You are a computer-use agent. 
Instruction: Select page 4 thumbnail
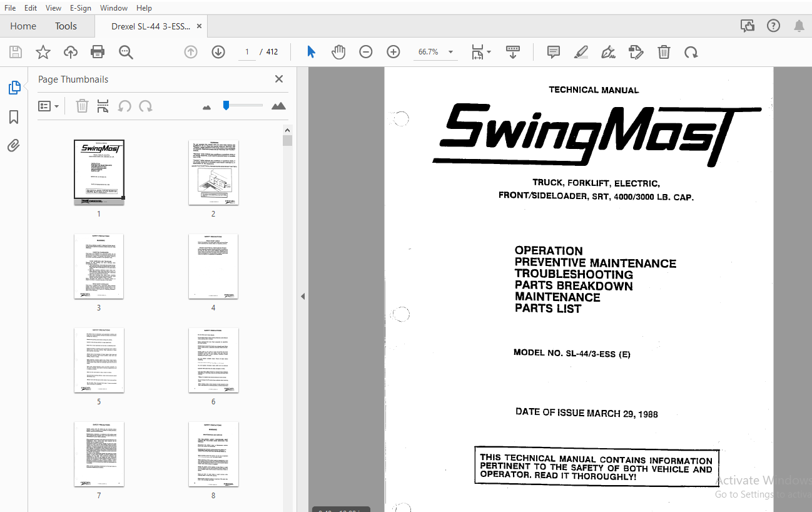213,266
